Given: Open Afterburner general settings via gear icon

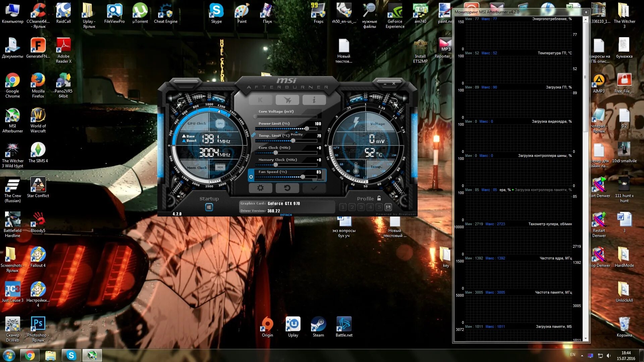Looking at the screenshot, I should pyautogui.click(x=261, y=188).
